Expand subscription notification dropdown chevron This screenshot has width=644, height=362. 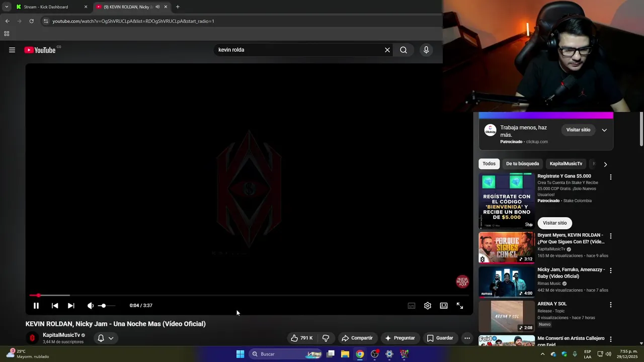tap(111, 338)
